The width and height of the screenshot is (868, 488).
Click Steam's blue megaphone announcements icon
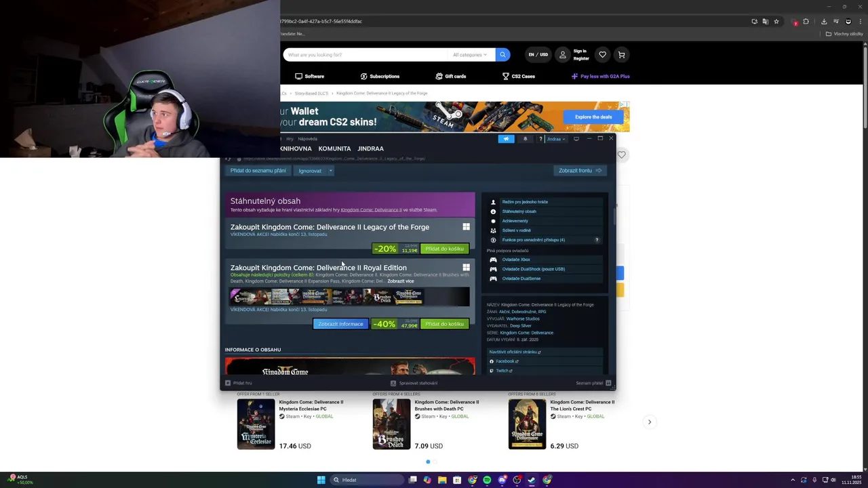pos(506,139)
